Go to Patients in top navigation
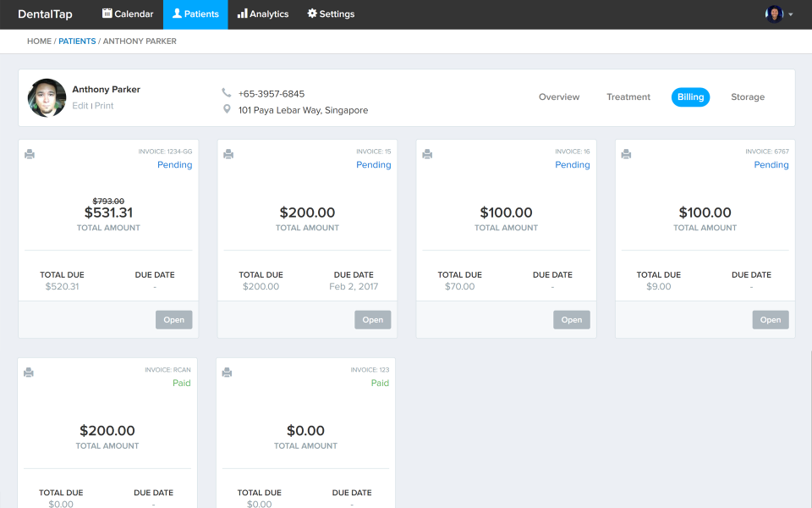 (195, 14)
